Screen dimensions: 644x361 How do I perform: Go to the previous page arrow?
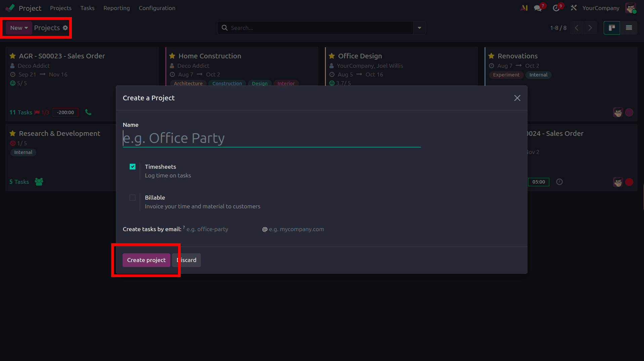[x=576, y=28]
